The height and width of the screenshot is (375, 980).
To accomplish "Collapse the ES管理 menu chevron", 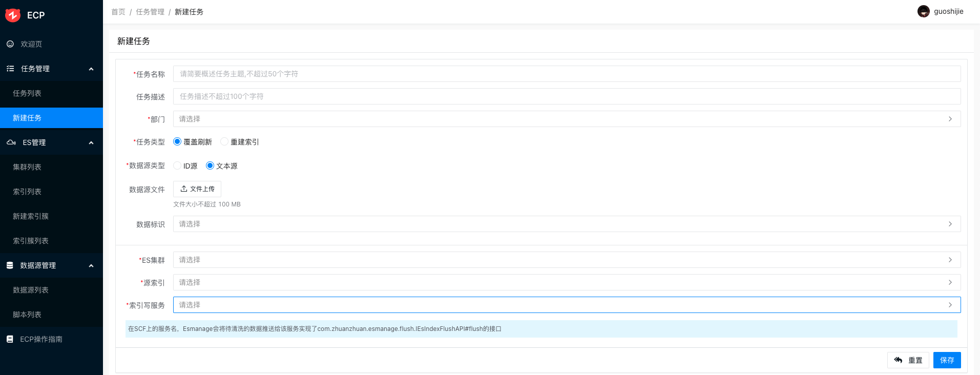I will (91, 143).
